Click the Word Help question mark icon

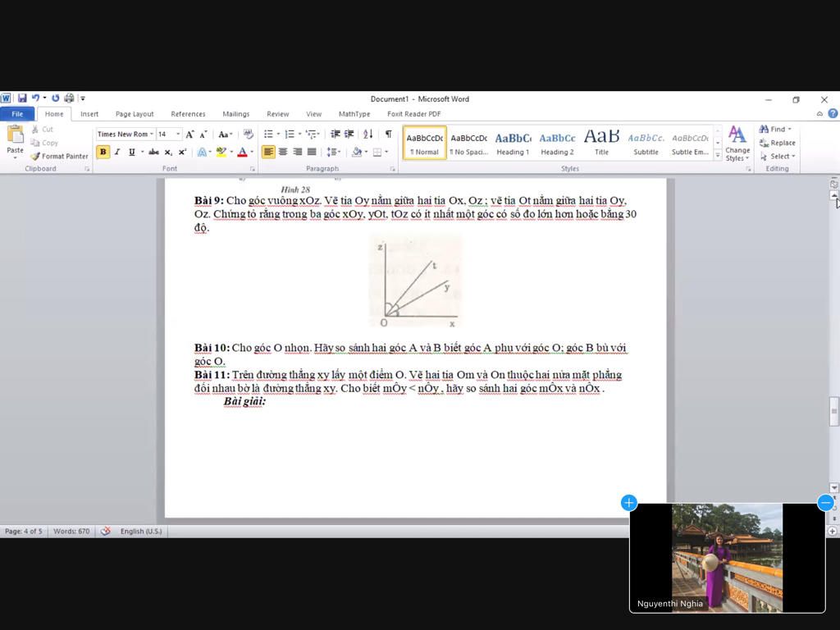(833, 113)
